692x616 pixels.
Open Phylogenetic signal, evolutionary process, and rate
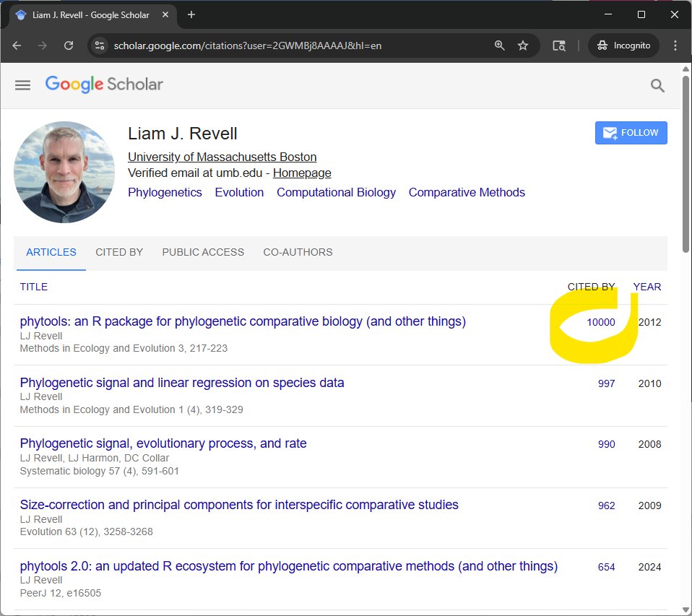tap(163, 443)
